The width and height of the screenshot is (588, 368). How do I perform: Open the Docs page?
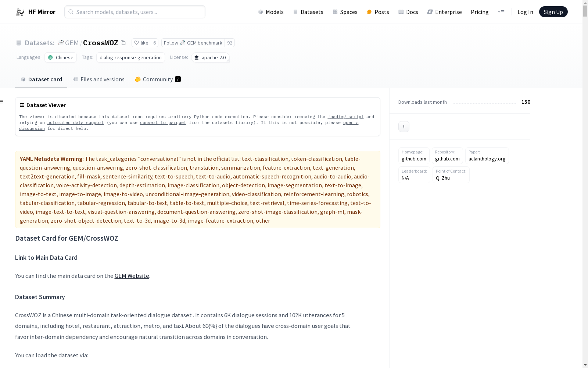(x=408, y=12)
